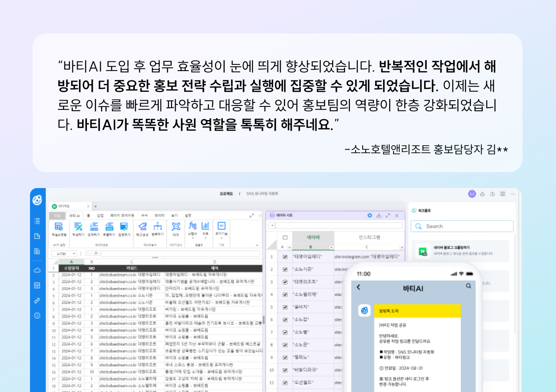Click download icon in 데이터 시트 panel
The width and height of the screenshot is (556, 392).
(x=379, y=215)
